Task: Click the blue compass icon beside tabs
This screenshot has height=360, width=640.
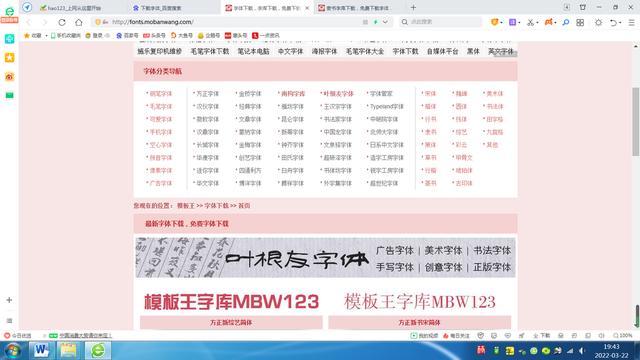Action: click(x=27, y=7)
